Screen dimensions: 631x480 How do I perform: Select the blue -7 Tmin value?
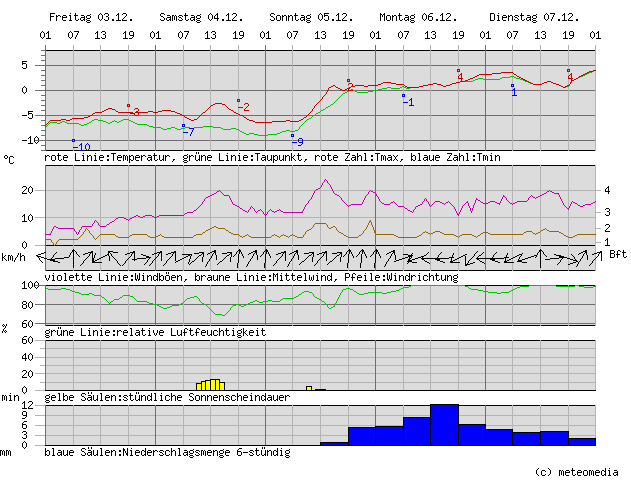click(x=189, y=132)
